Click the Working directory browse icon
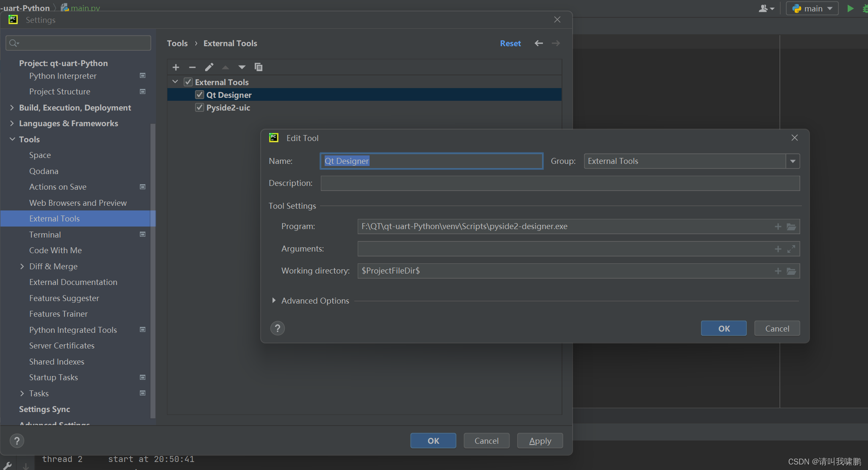The image size is (868, 470). 792,271
